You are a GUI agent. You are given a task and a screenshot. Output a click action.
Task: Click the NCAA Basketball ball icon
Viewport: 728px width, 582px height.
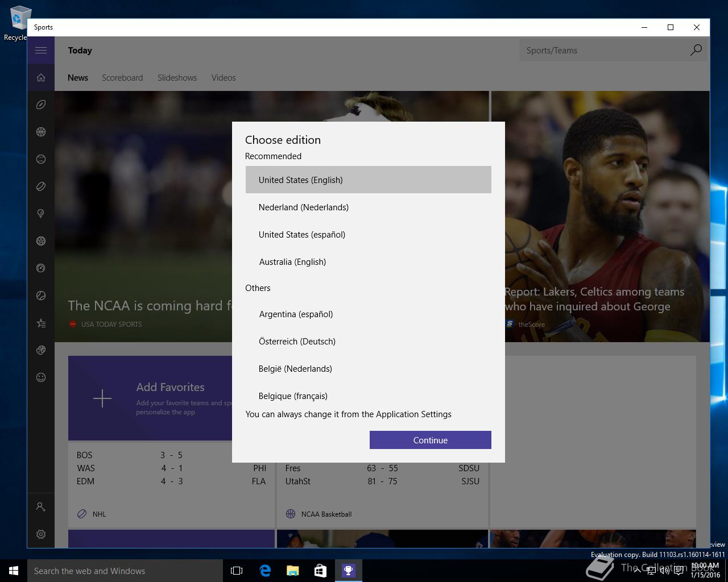[x=291, y=514]
